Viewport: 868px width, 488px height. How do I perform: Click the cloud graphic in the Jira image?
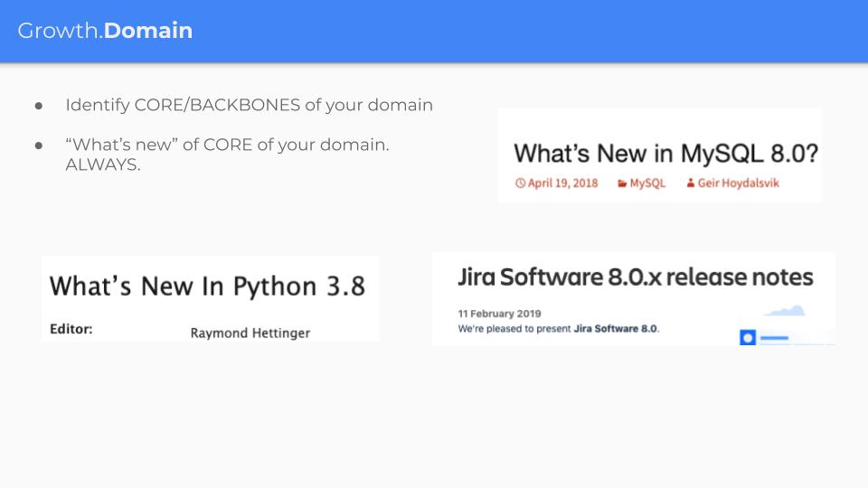click(x=785, y=311)
